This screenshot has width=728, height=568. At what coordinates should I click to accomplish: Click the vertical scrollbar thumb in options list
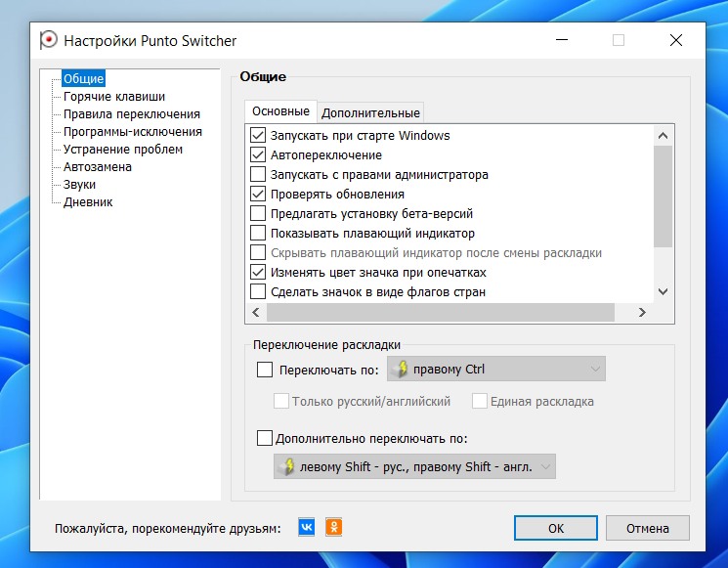(663, 197)
